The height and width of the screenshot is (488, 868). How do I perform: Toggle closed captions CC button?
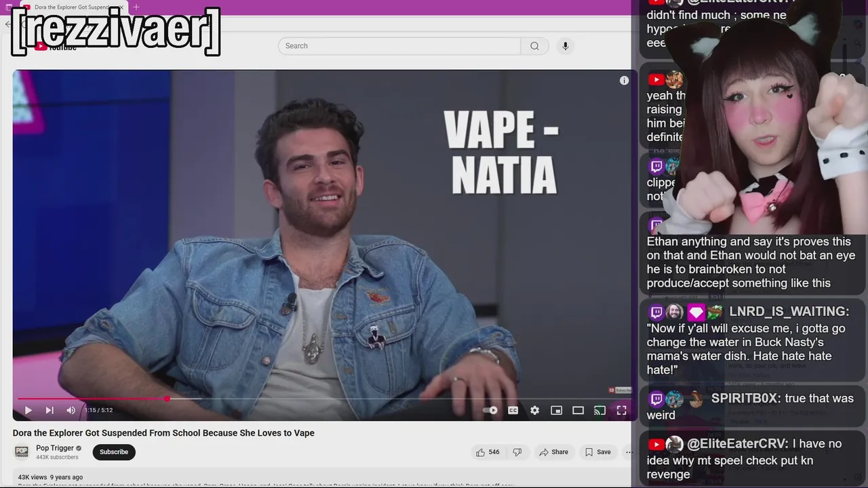click(x=513, y=410)
